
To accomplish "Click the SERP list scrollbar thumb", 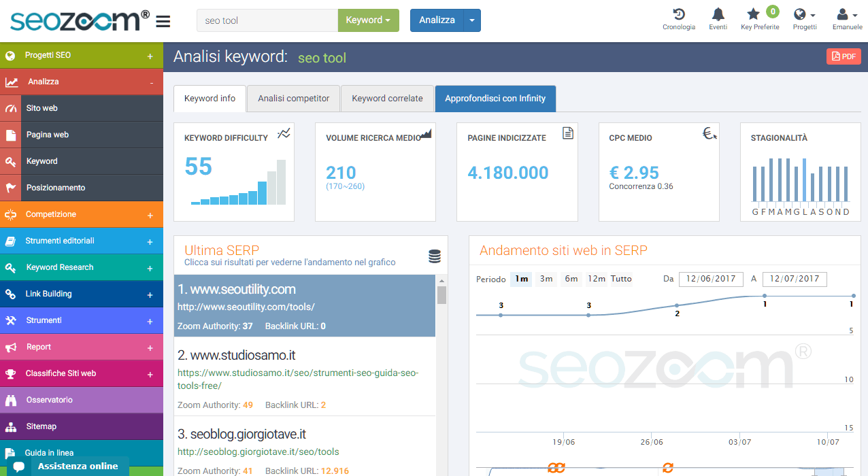I will [441, 295].
